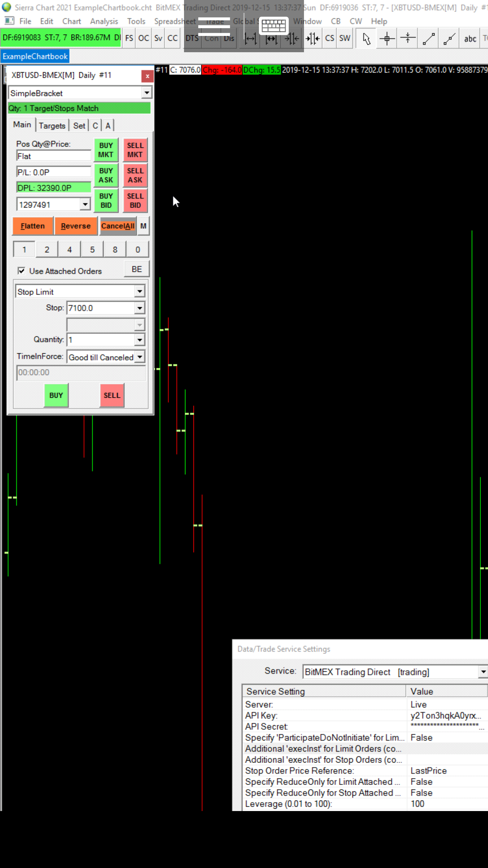
Task: Click the OC toolbar button
Action: click(144, 38)
